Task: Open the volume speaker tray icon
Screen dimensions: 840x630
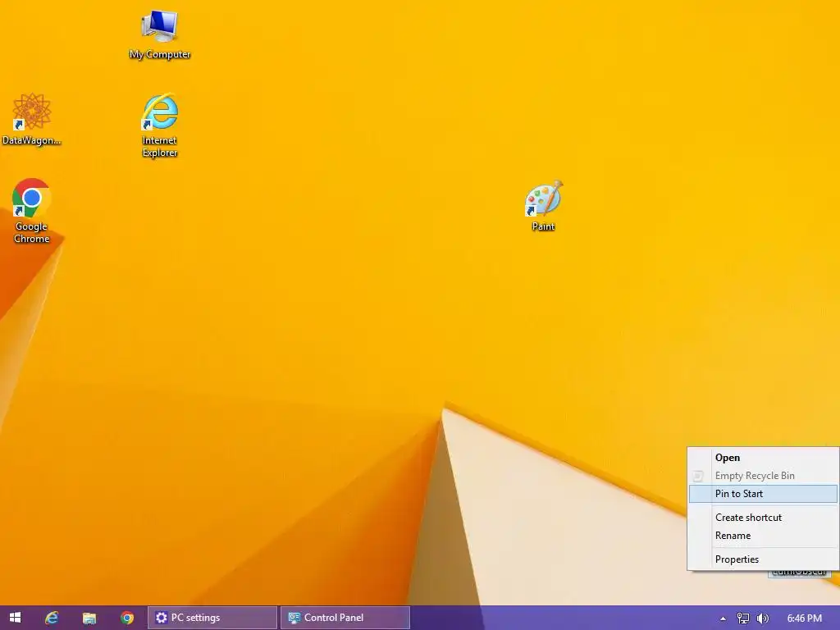Action: (762, 619)
